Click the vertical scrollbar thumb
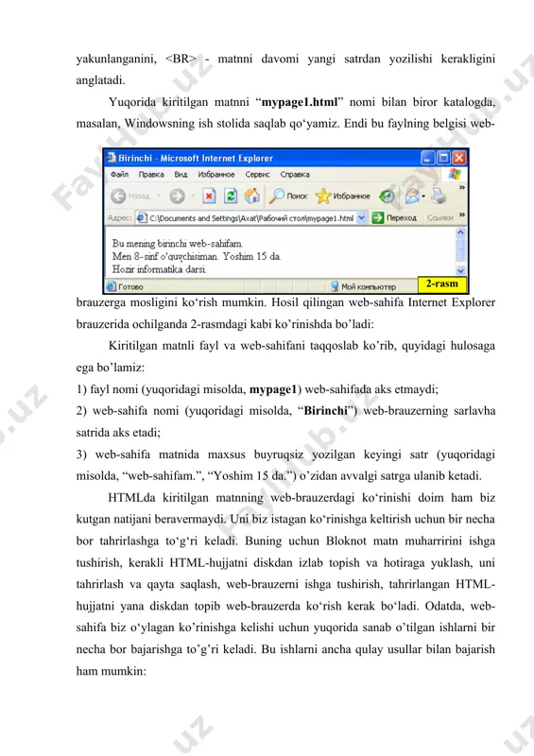The height and width of the screenshot is (756, 534). 460,249
